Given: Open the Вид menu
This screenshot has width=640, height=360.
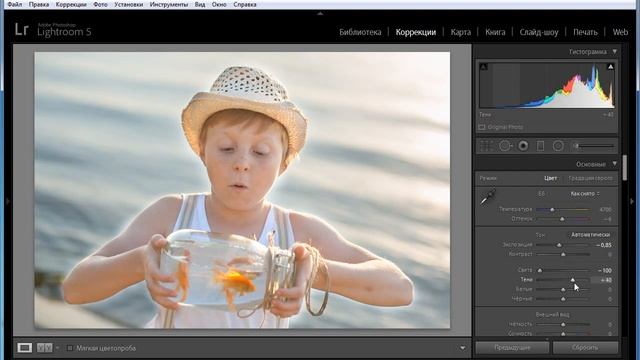Looking at the screenshot, I should point(200,4).
